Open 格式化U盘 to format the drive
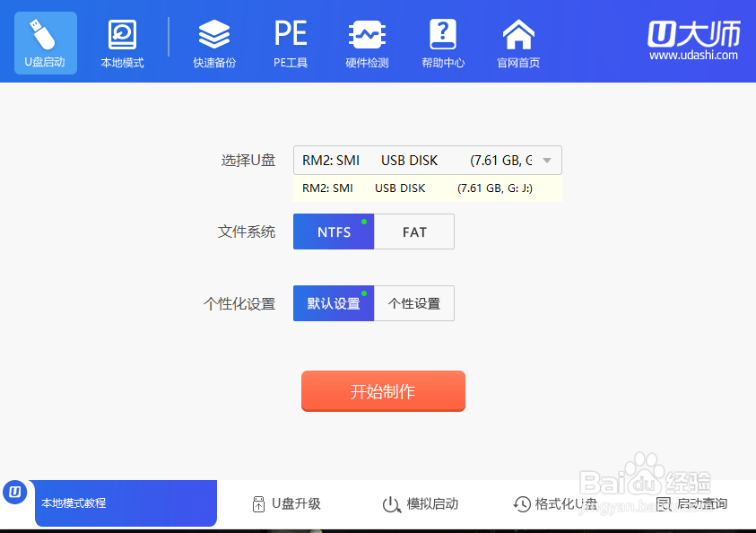756x533 pixels. pos(554,504)
